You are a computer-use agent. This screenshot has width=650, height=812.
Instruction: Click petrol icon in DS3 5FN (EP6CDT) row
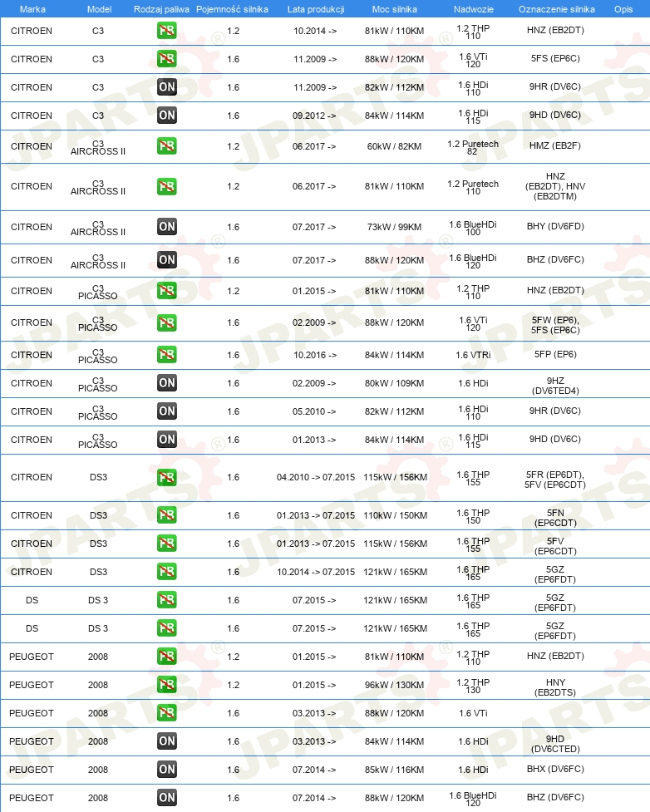[x=167, y=515]
